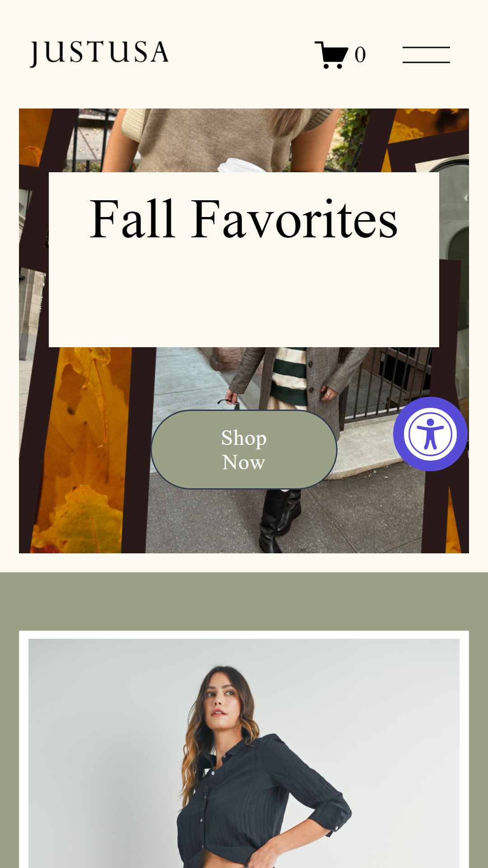488x868 pixels.
Task: Open the hamburger navigation menu
Action: pos(426,55)
